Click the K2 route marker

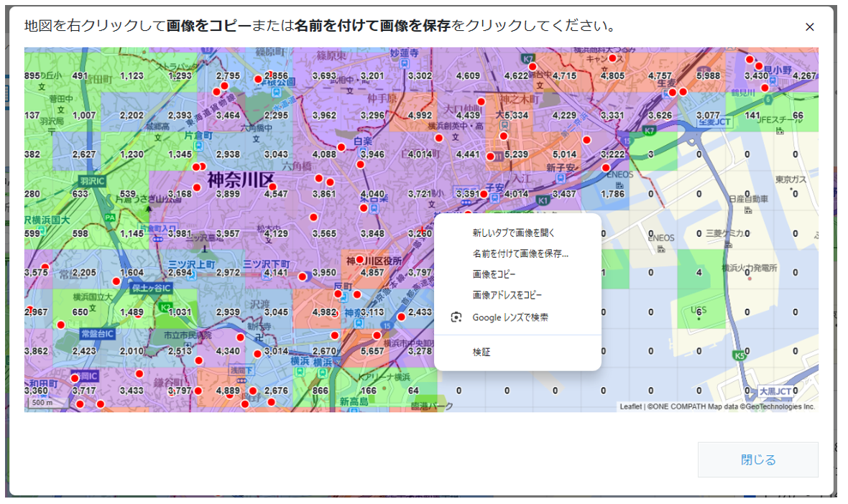pos(165,307)
